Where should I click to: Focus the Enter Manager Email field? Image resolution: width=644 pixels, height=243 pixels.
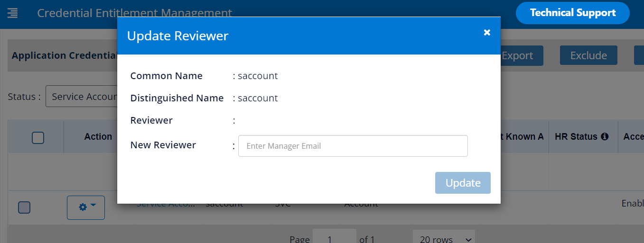[x=353, y=146]
